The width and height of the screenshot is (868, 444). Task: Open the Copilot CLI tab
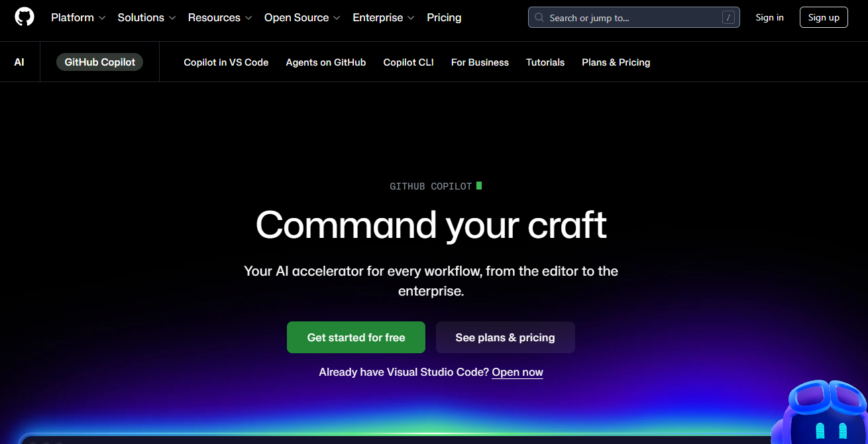coord(409,62)
